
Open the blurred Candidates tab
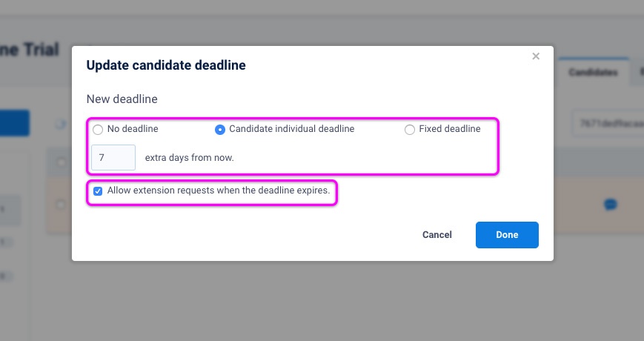pyautogui.click(x=593, y=73)
